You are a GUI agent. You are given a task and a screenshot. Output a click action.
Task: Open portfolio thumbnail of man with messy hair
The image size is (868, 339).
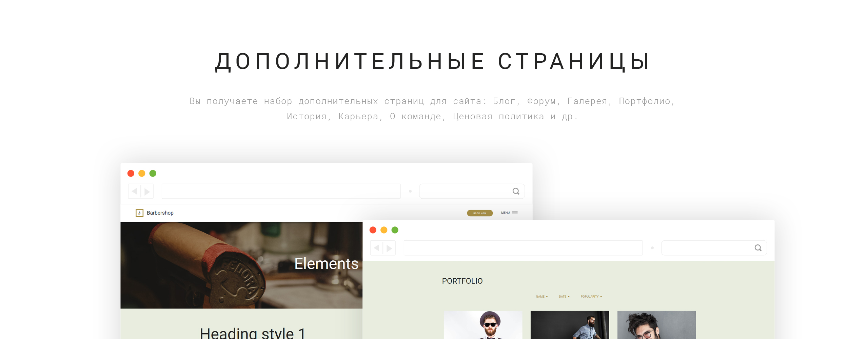(x=657, y=325)
